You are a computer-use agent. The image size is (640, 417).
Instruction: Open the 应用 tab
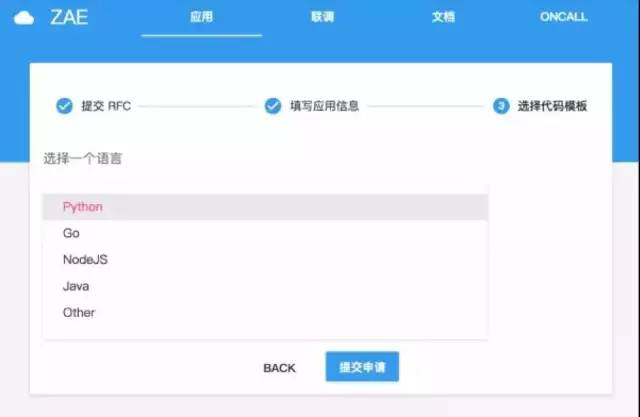(x=202, y=18)
